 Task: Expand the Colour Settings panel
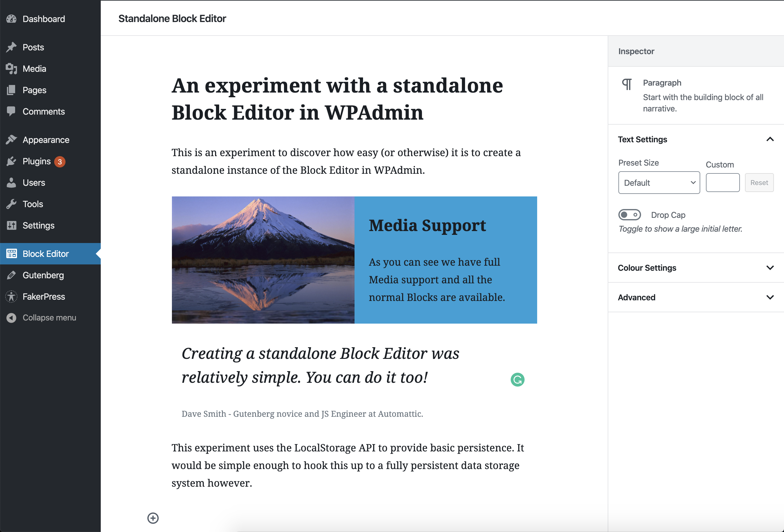pos(770,268)
